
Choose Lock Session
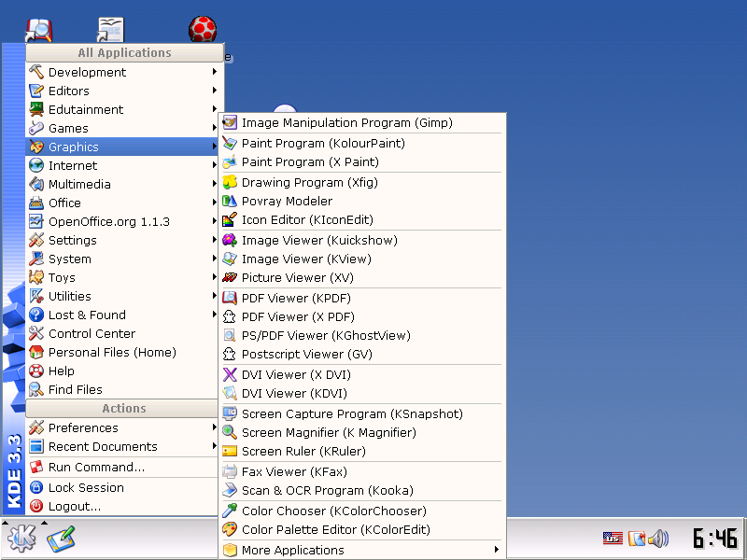122,487
